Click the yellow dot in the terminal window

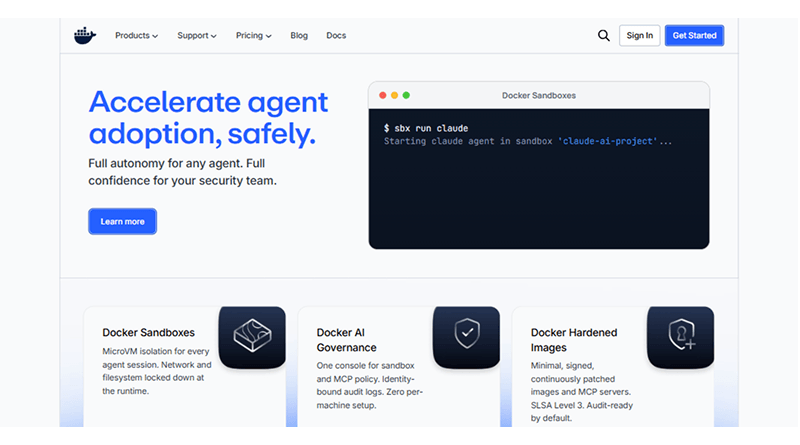(394, 95)
